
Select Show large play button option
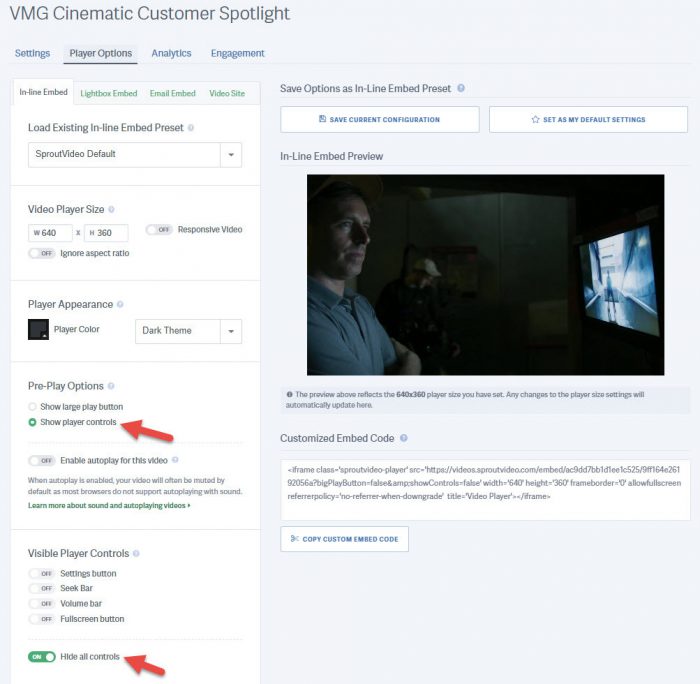pyautogui.click(x=31, y=407)
